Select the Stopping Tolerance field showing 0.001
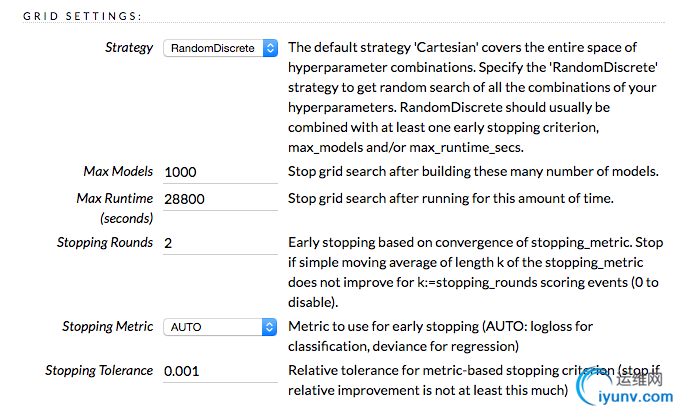The width and height of the screenshot is (679, 413). (220, 371)
